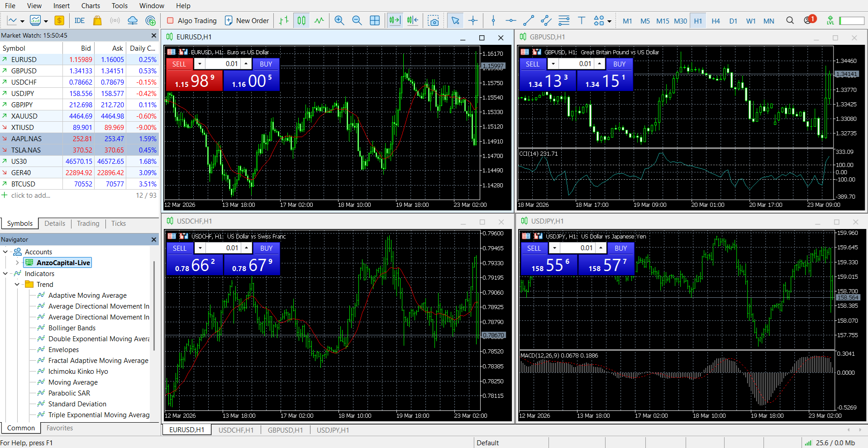Select the D1 timeframe
The height and width of the screenshot is (448, 868).
(x=733, y=21)
